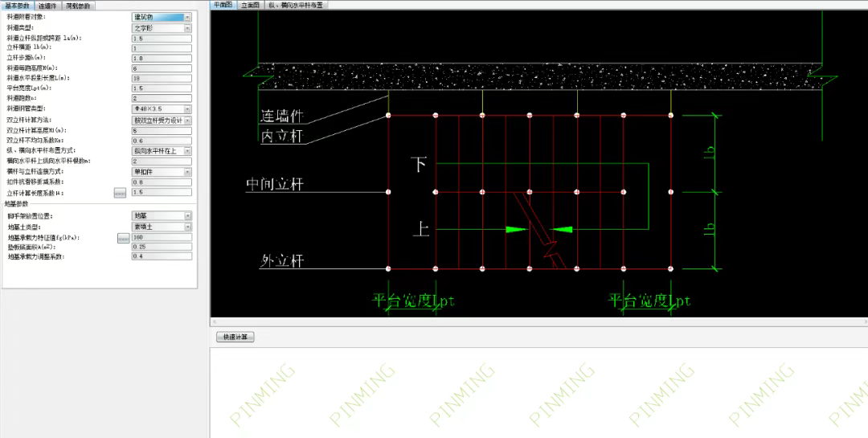
Task: Click the 斜道每跑高度H input field
Action: click(x=162, y=68)
